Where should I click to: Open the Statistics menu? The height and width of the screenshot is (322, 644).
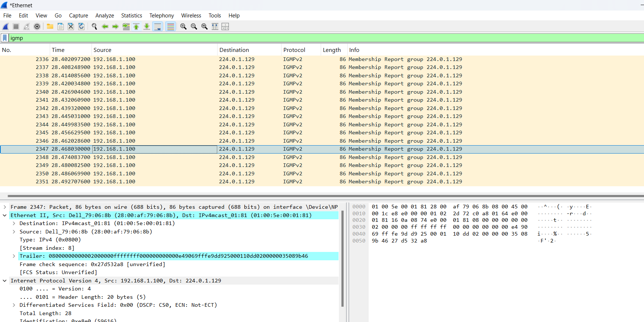coord(131,16)
